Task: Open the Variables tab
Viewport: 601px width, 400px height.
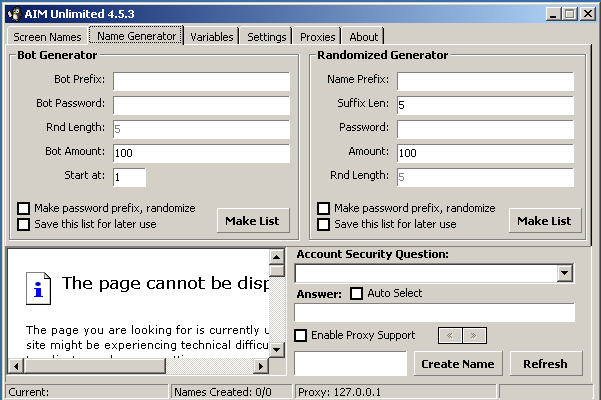Action: pyautogui.click(x=211, y=37)
